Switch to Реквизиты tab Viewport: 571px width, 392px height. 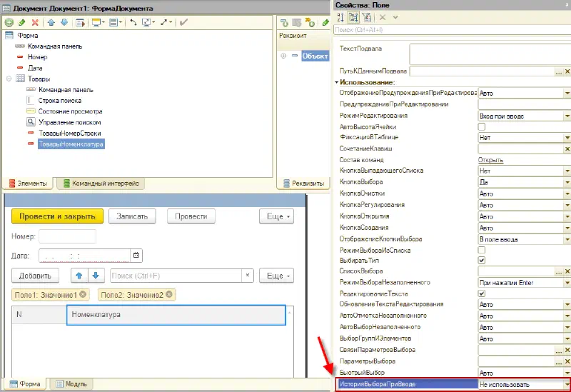pos(304,184)
